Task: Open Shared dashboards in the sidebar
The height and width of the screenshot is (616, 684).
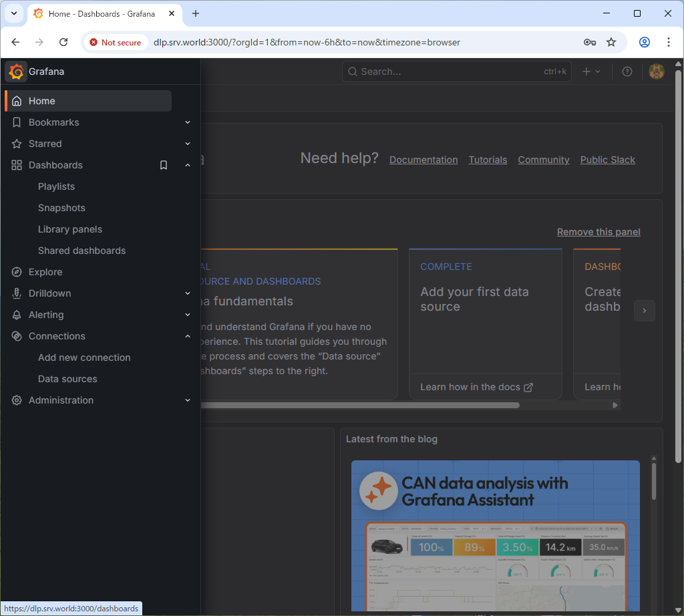Action: [x=81, y=251]
